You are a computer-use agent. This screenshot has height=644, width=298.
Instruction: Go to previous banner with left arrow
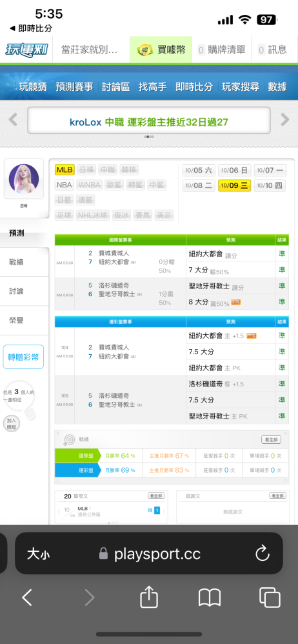13,120
